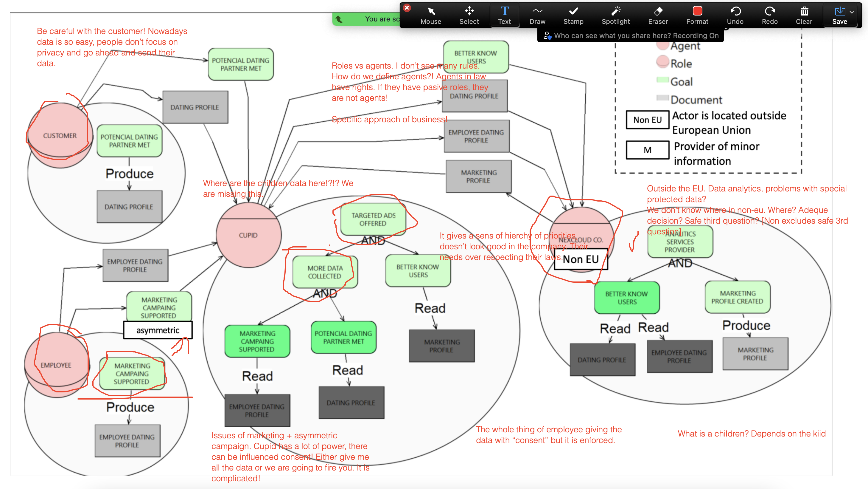Expand the Save options arrow
Viewport: 868px width, 489px height.
(x=852, y=12)
